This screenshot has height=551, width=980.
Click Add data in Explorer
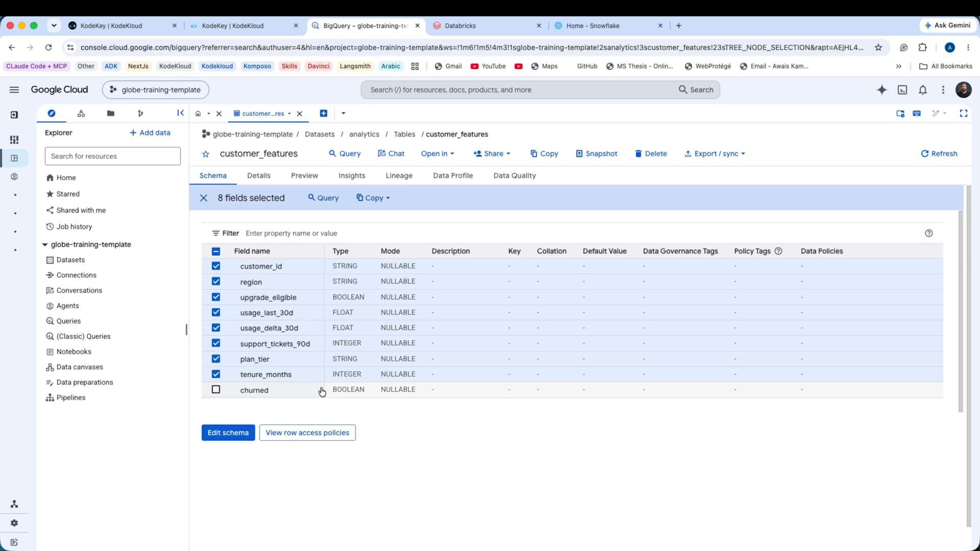(x=150, y=133)
